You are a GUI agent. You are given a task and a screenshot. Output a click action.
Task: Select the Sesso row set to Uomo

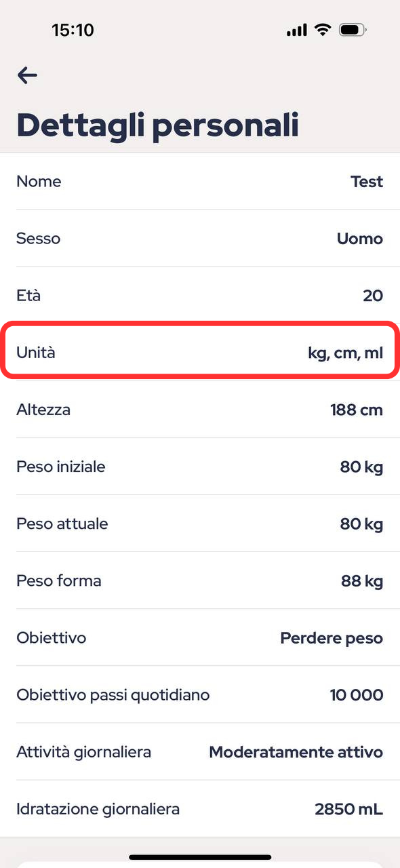click(x=200, y=238)
